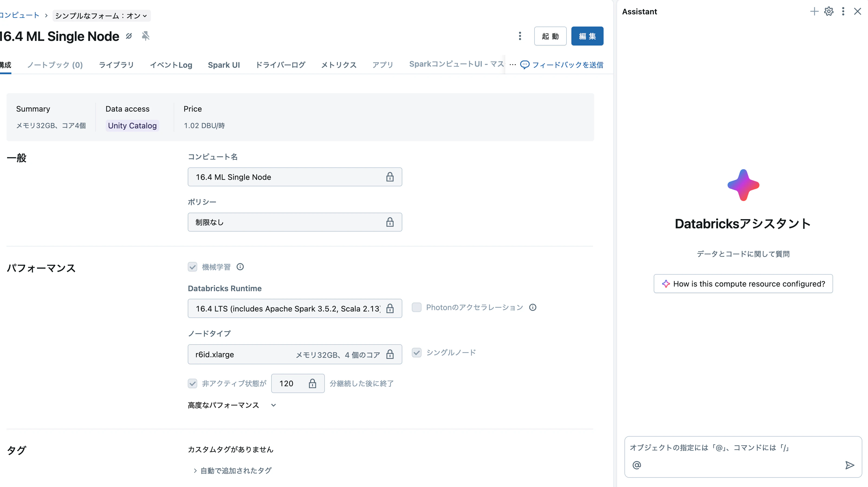Screen dimensions: 868x487
Task: Open the Assistant panel more-options menu
Action: click(x=843, y=11)
